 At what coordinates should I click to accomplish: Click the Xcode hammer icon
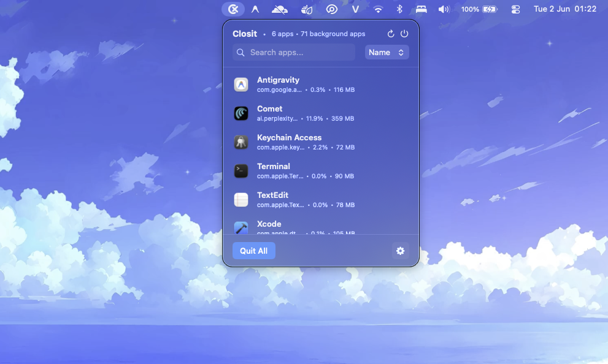coord(241,228)
